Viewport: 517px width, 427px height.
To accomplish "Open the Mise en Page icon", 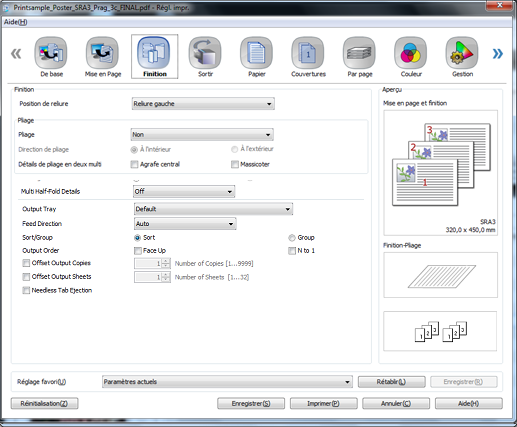I will (x=102, y=53).
